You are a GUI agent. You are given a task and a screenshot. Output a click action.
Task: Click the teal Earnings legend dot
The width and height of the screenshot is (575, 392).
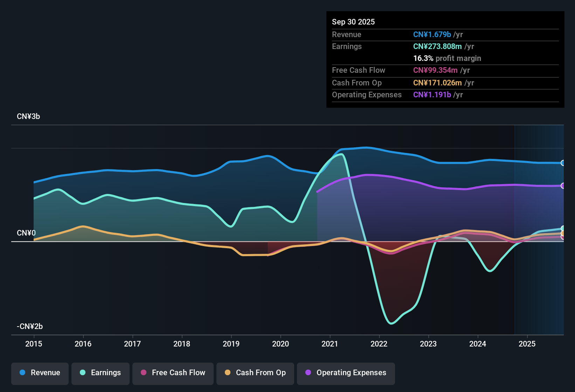tap(83, 373)
